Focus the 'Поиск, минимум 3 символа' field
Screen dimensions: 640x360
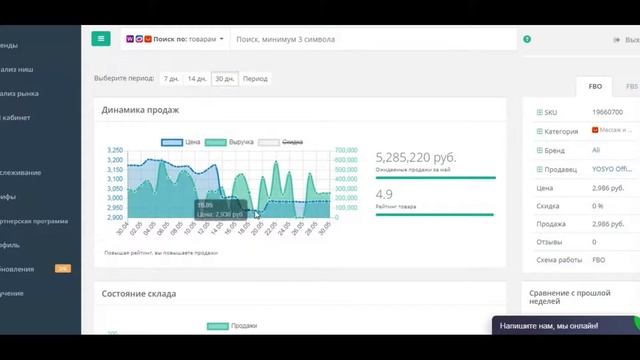pyautogui.click(x=373, y=39)
